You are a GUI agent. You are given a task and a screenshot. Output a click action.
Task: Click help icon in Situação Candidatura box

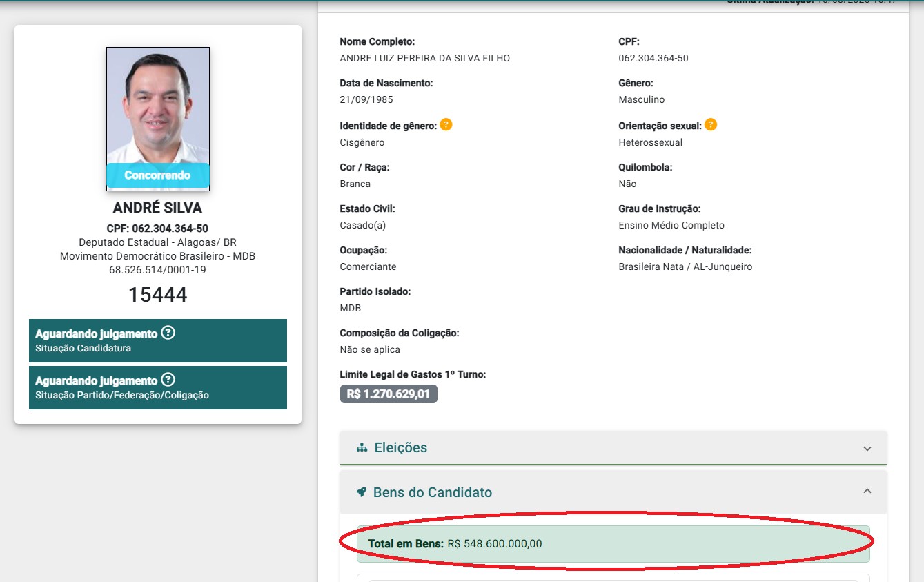click(168, 333)
